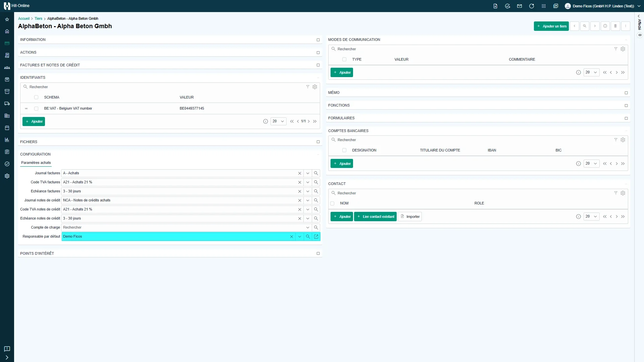The width and height of the screenshot is (644, 362).
Task: Open the bar chart reports sidebar icon
Action: click(7, 140)
